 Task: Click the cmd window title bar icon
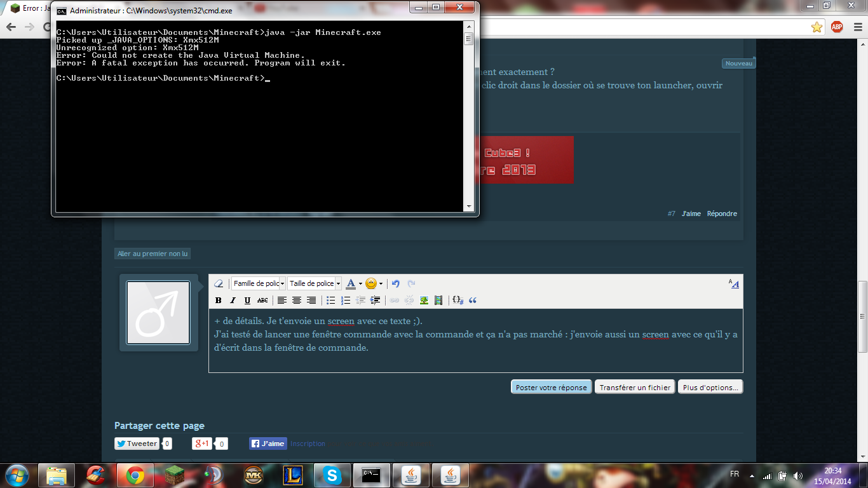[61, 11]
